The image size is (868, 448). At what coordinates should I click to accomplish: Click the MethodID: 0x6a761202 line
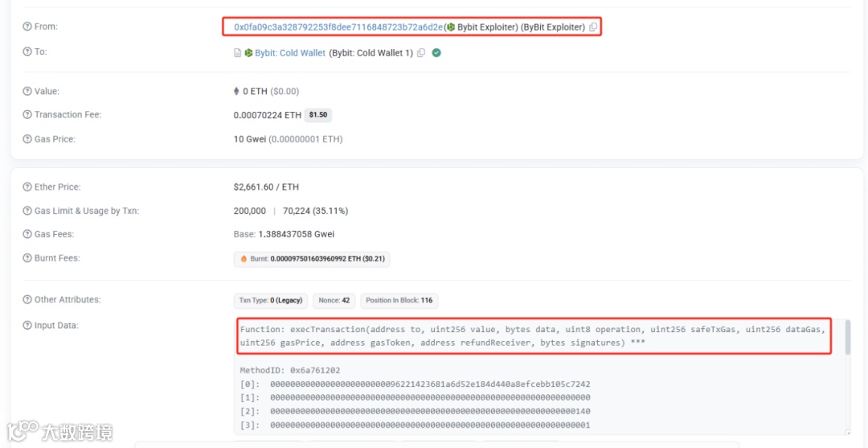pos(290,371)
